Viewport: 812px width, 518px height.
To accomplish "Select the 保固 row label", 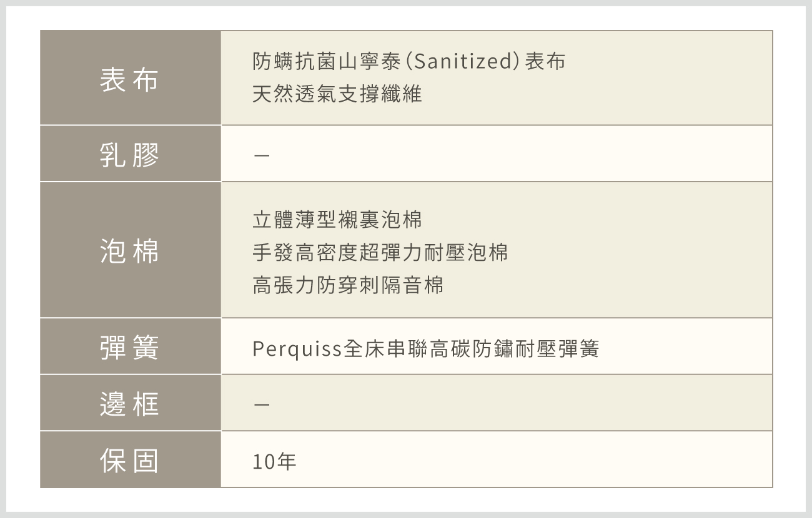I will point(131,459).
